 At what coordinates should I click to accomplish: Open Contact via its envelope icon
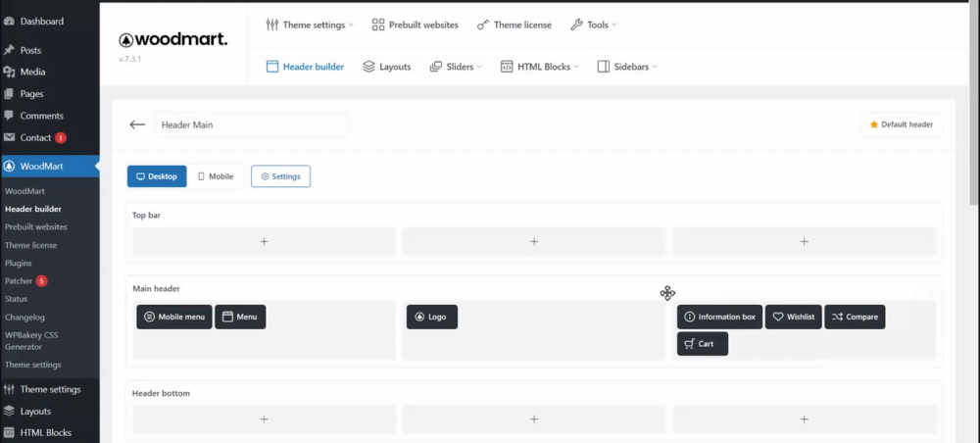click(9, 137)
